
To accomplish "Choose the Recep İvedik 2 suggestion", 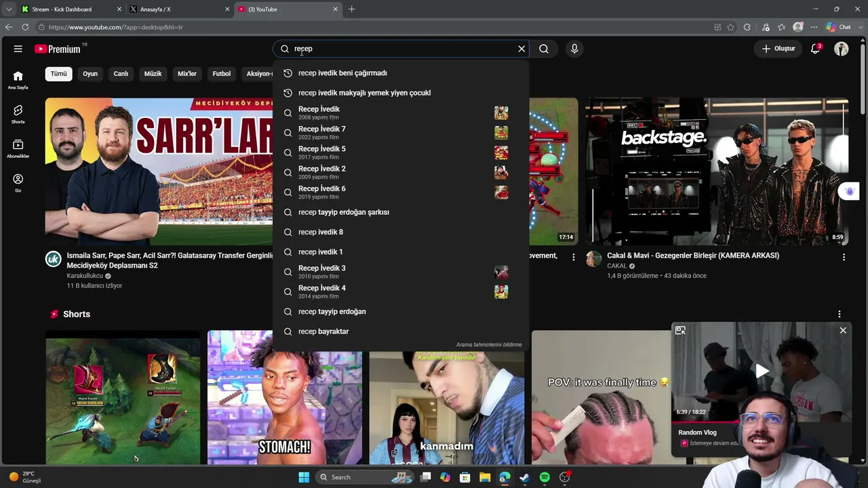I will [x=401, y=172].
